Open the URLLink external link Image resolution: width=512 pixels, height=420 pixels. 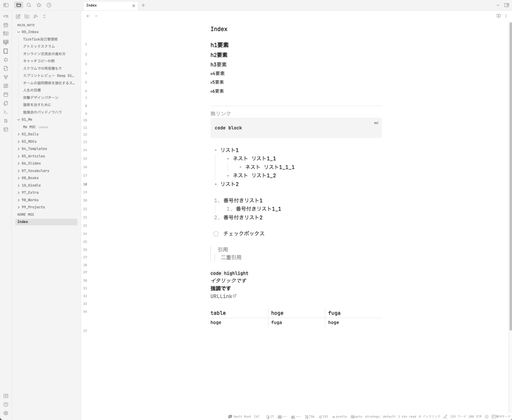click(221, 296)
